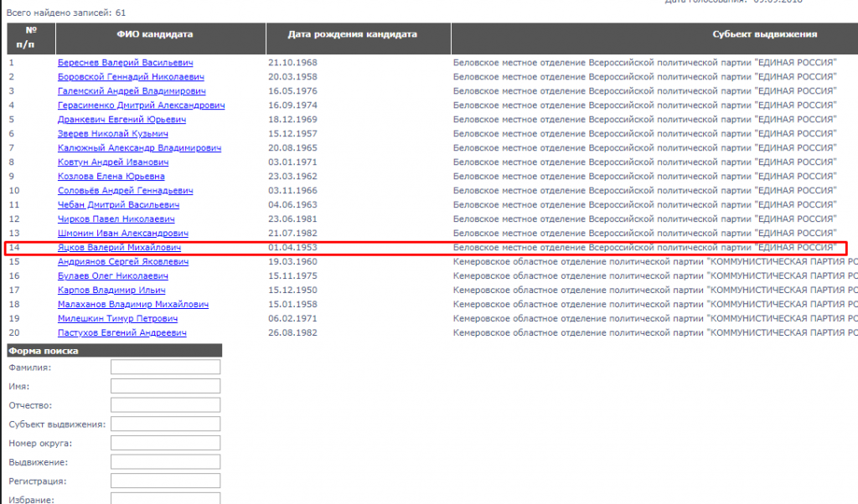Open candidate link Чебан Дмитрий Васильевич
This screenshot has height=504, width=858.
119,205
